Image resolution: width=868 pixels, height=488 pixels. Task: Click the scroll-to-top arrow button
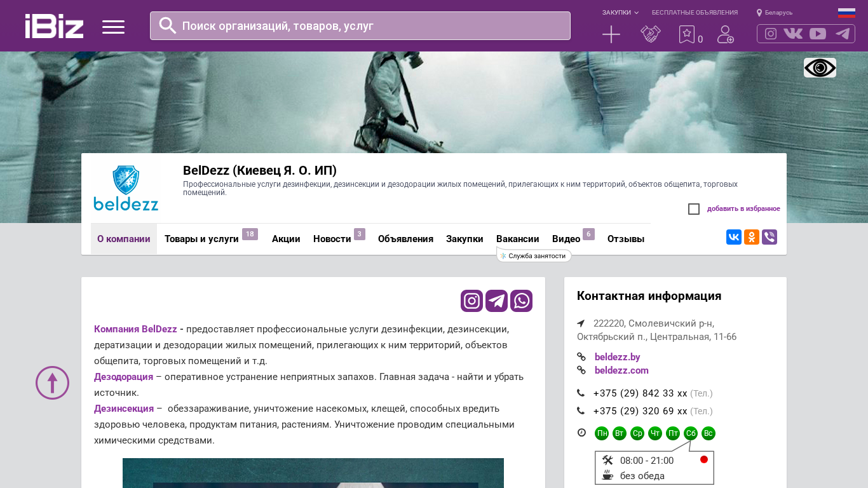[52, 383]
